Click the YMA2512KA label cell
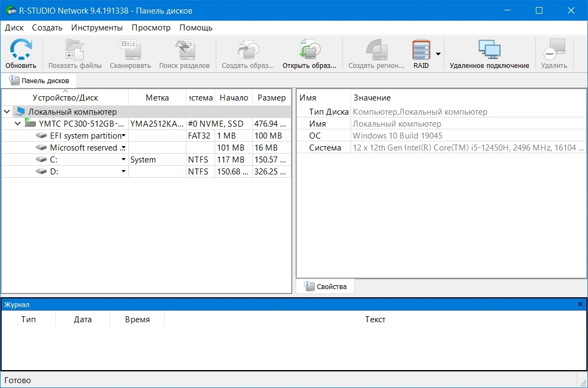This screenshot has width=588, height=388. [x=158, y=124]
